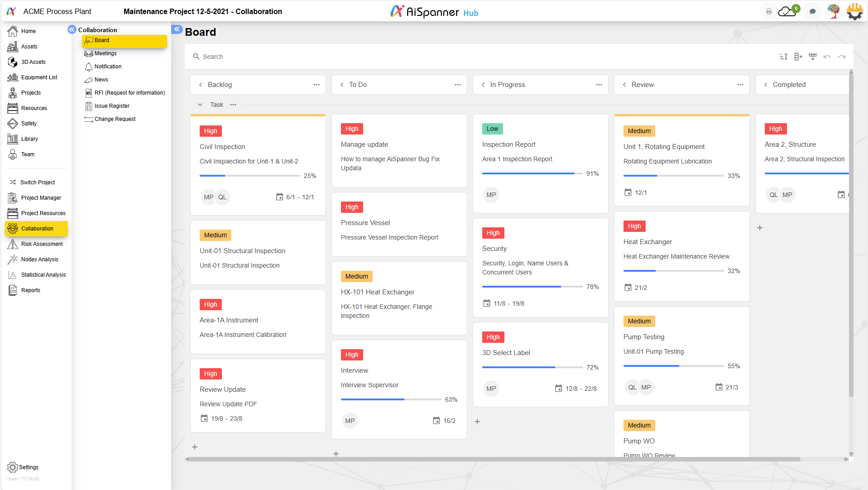The image size is (868, 490).
Task: Select the sort tasks icon above the board
Action: click(x=784, y=56)
